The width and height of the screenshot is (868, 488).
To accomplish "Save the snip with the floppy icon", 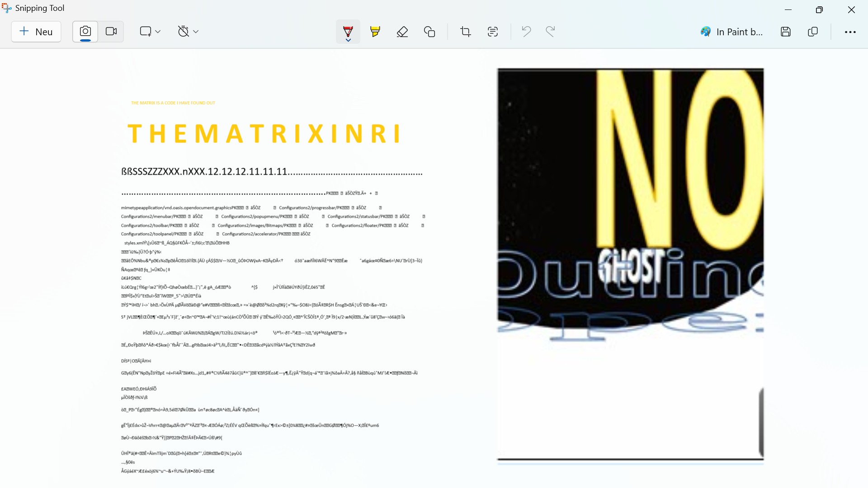I will point(786,32).
